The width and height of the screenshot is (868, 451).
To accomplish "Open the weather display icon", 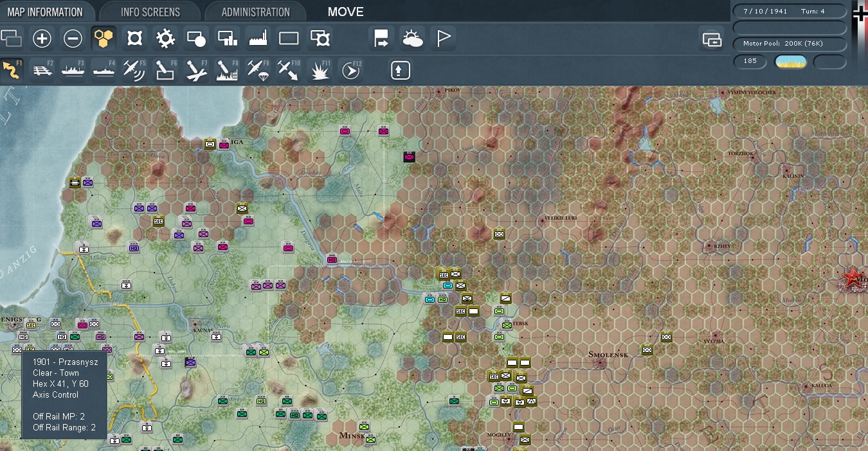I will pyautogui.click(x=413, y=39).
